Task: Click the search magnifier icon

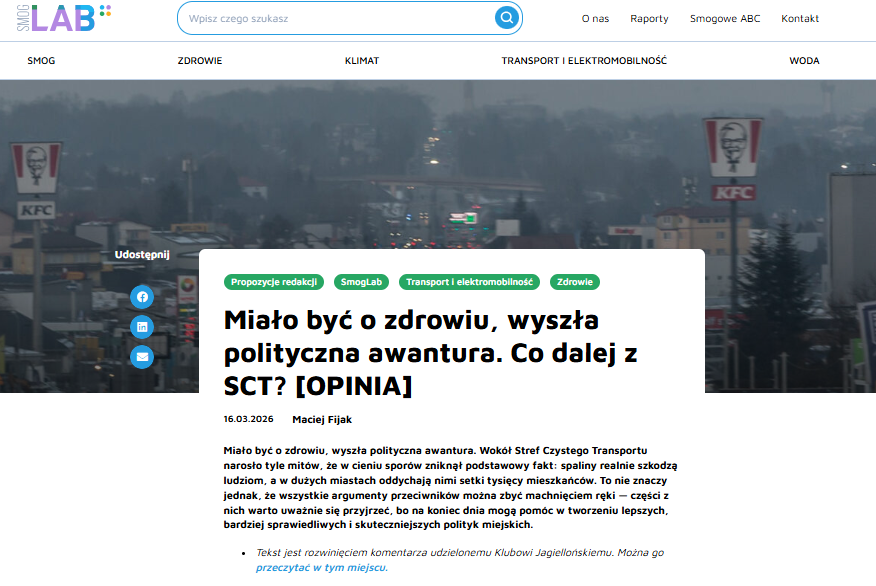Action: (504, 18)
